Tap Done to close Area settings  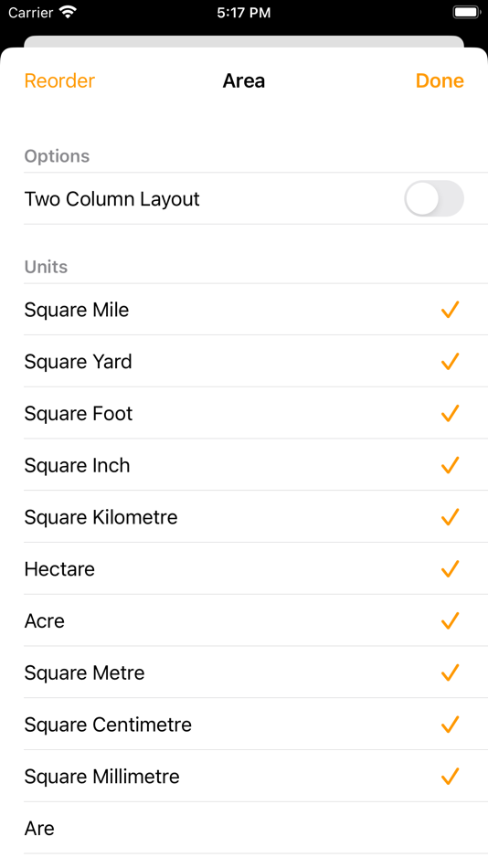(440, 80)
